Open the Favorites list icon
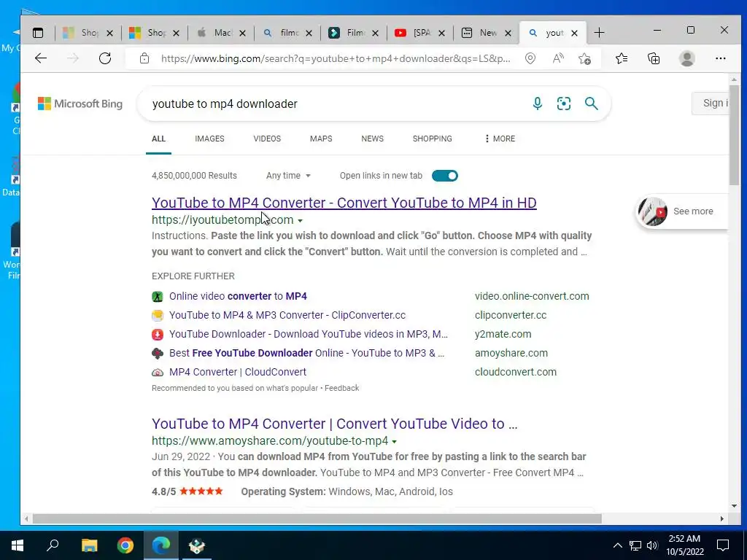747x560 pixels. pyautogui.click(x=622, y=58)
